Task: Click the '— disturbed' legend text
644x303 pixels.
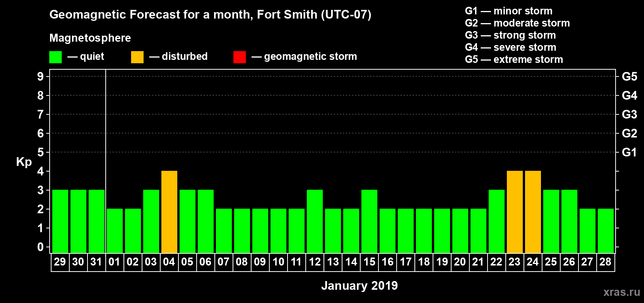Action: tap(178, 56)
